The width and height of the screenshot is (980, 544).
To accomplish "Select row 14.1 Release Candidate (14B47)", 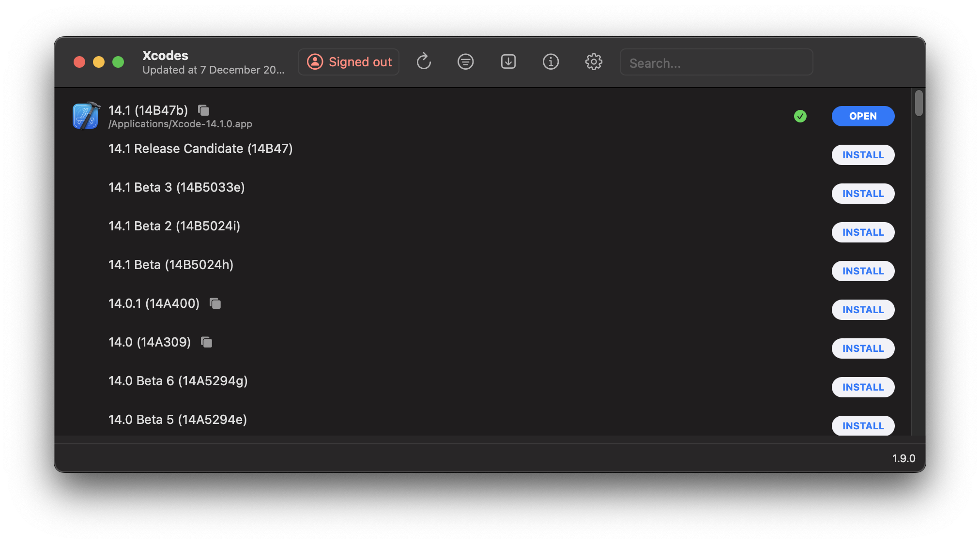I will click(x=200, y=149).
